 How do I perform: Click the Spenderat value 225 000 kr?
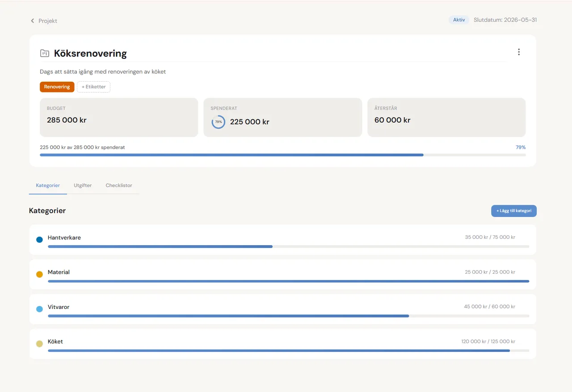click(x=249, y=122)
